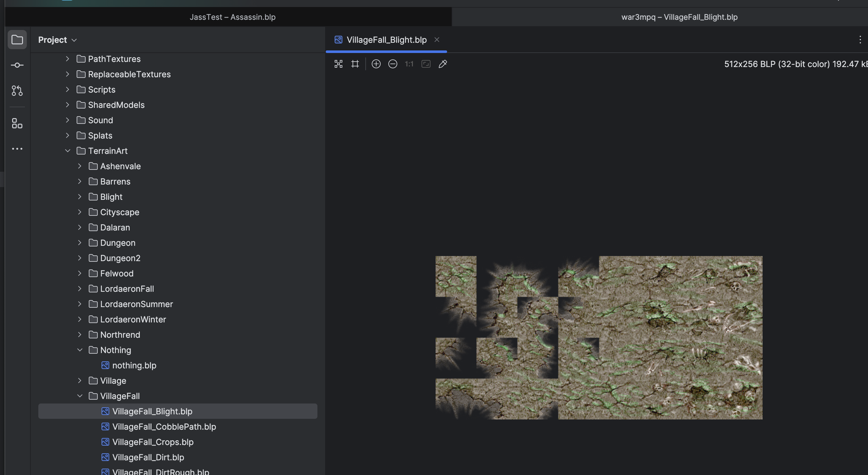The image size is (868, 475).
Task: Close the VillageFall_Blight.blp editor tab
Action: coord(437,40)
